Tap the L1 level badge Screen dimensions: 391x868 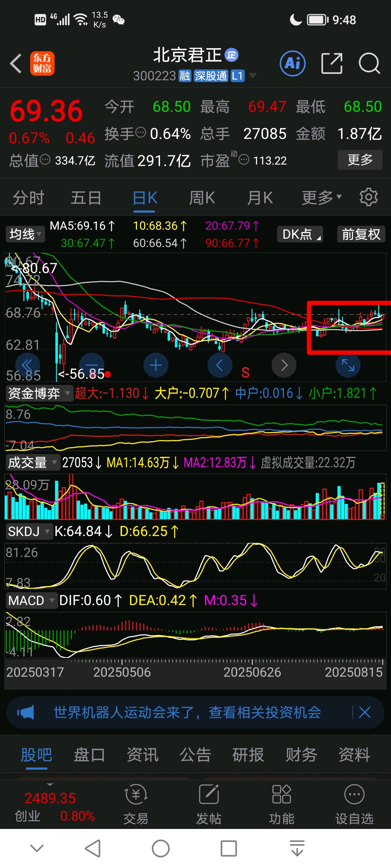pyautogui.click(x=237, y=76)
